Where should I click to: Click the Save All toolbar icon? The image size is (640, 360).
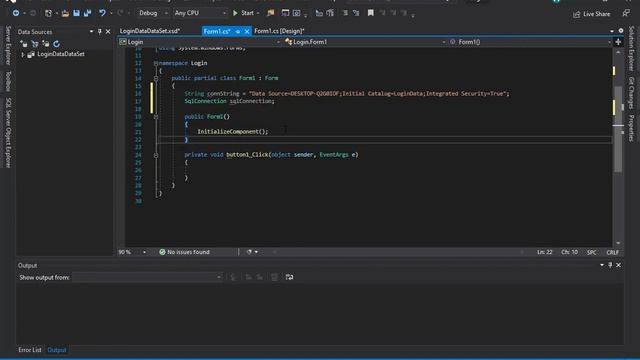click(87, 13)
